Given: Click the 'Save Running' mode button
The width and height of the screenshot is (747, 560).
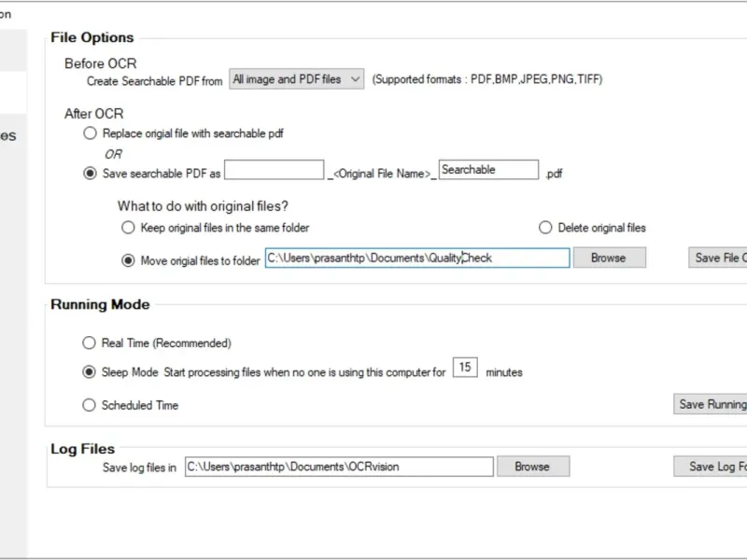Looking at the screenshot, I should (711, 404).
